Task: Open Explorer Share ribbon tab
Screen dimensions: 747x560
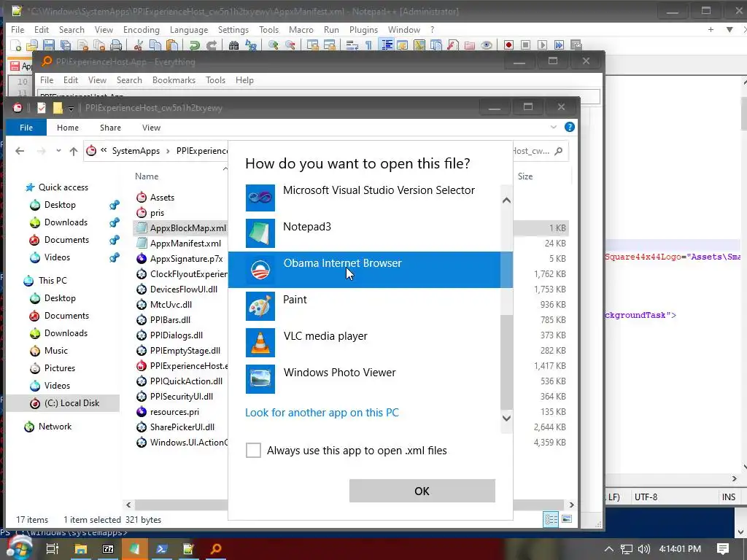Action: coord(110,128)
